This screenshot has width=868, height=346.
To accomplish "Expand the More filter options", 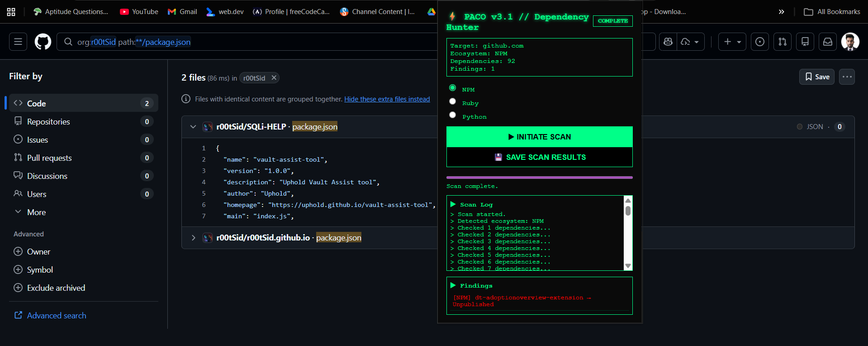I will point(36,212).
